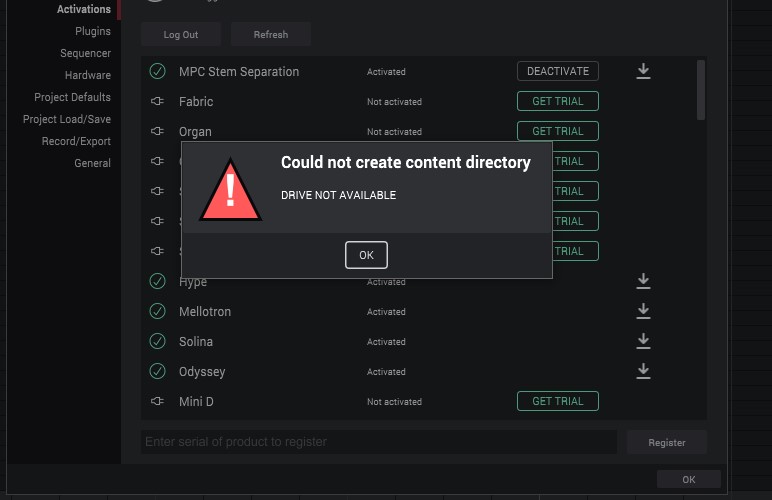Deactivate MPC Stem Separation

pyautogui.click(x=558, y=71)
